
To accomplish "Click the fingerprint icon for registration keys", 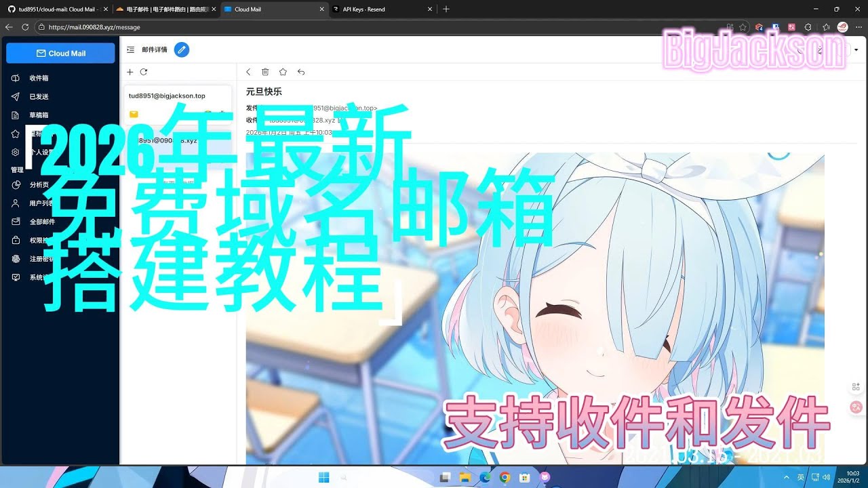I will point(16,259).
